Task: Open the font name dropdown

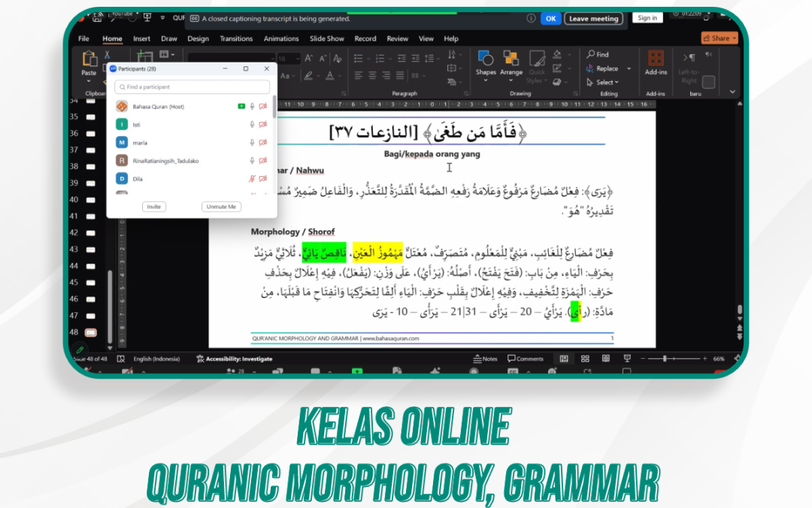Action: [272, 59]
